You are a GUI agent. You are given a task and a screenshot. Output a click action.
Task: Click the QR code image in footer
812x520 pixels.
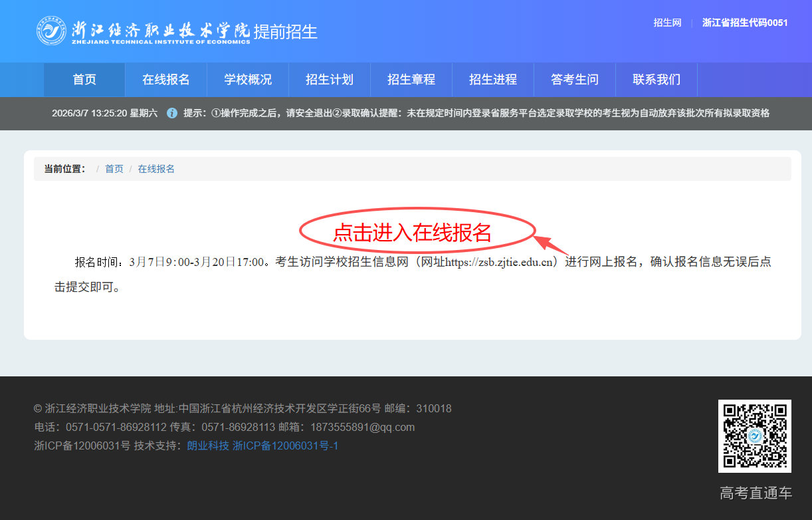[x=754, y=436]
